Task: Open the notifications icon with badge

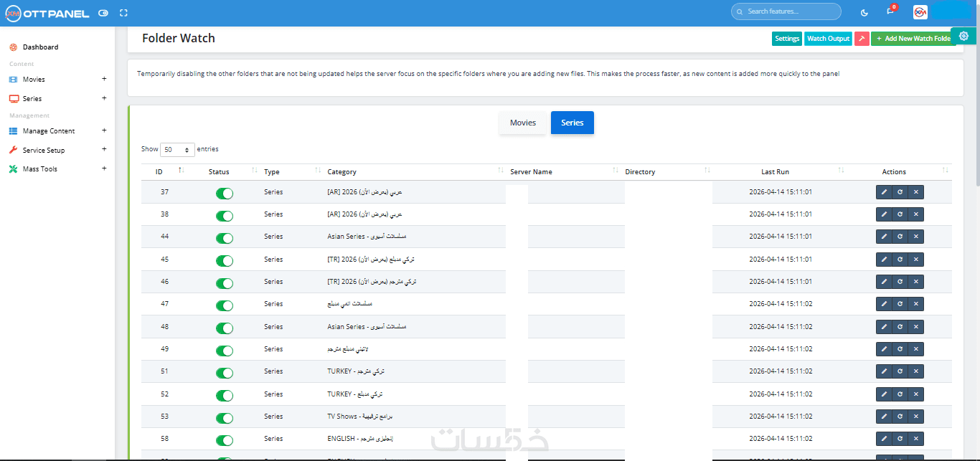Action: point(890,11)
